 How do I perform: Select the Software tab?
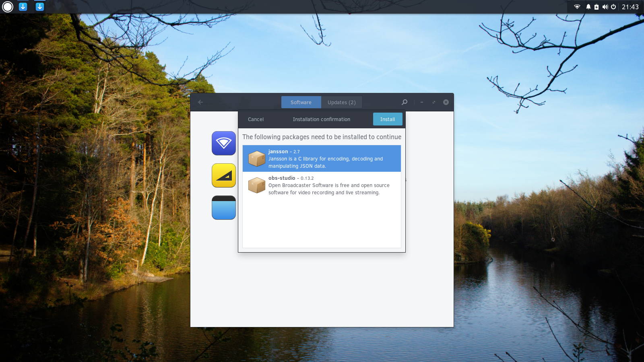tap(301, 103)
